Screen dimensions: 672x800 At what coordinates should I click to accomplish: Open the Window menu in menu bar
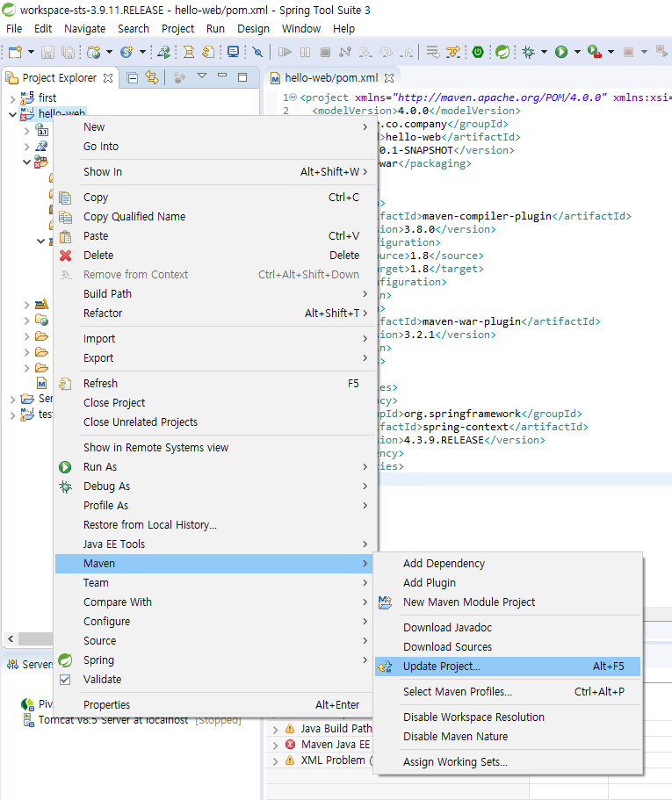coord(301,29)
